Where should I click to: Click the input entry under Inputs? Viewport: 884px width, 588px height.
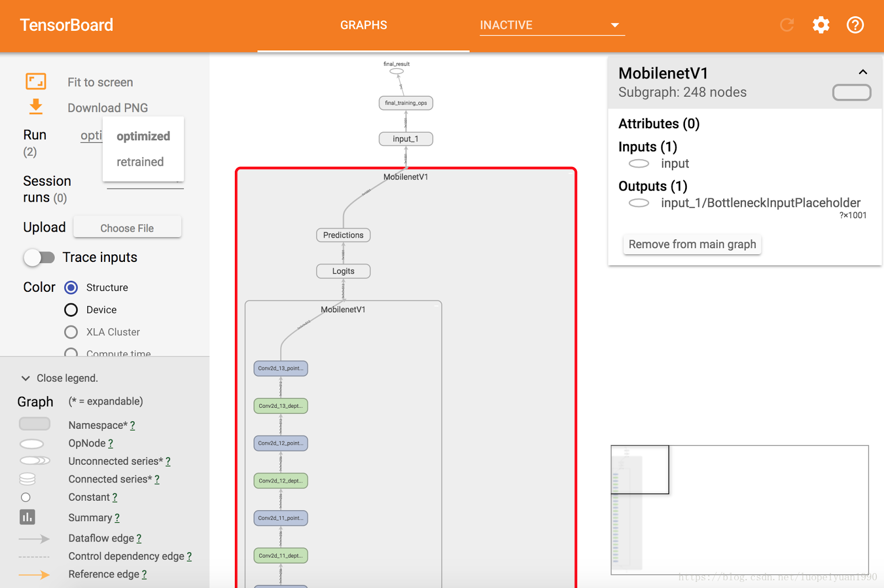pos(675,164)
